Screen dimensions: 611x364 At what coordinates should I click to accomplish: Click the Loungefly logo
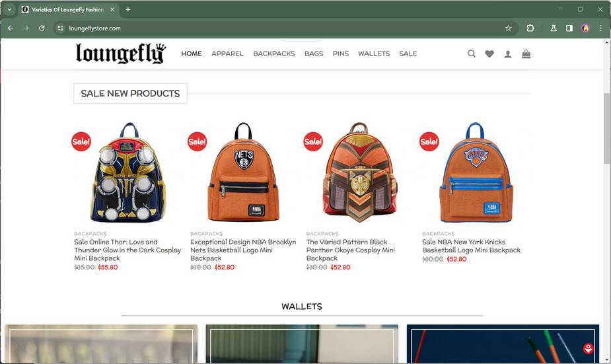pos(121,54)
